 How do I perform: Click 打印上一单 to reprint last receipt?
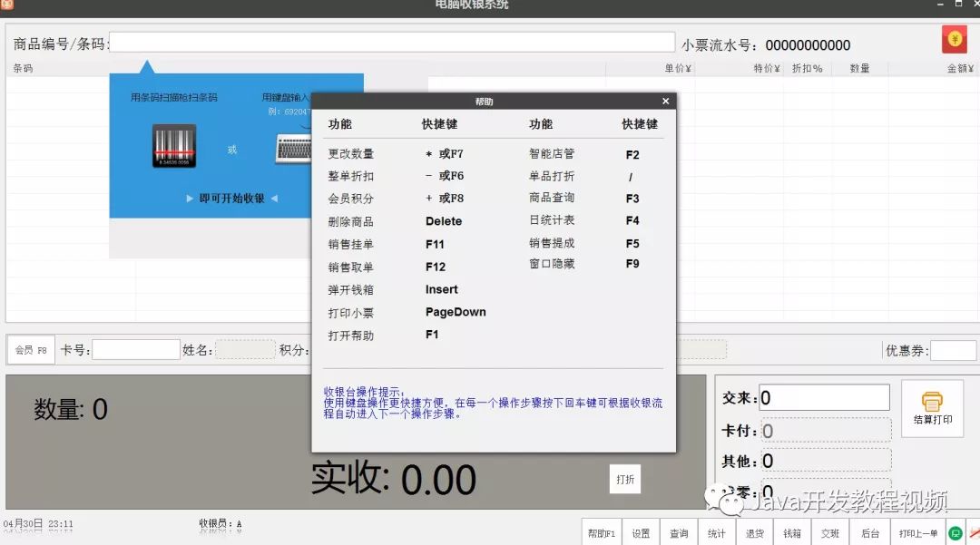coord(918,533)
